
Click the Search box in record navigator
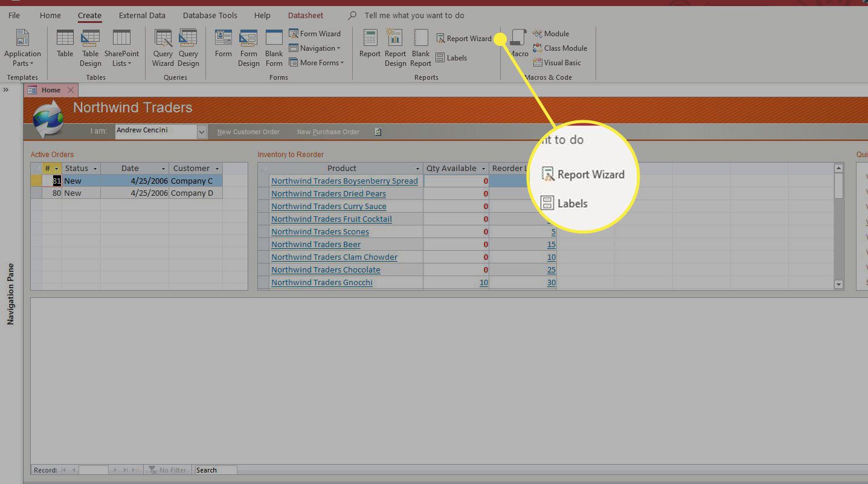pyautogui.click(x=216, y=470)
